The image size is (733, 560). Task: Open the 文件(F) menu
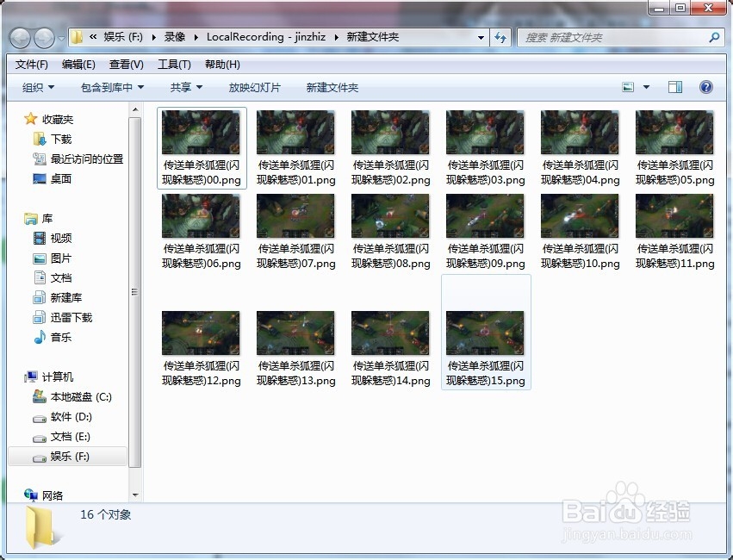click(x=31, y=65)
